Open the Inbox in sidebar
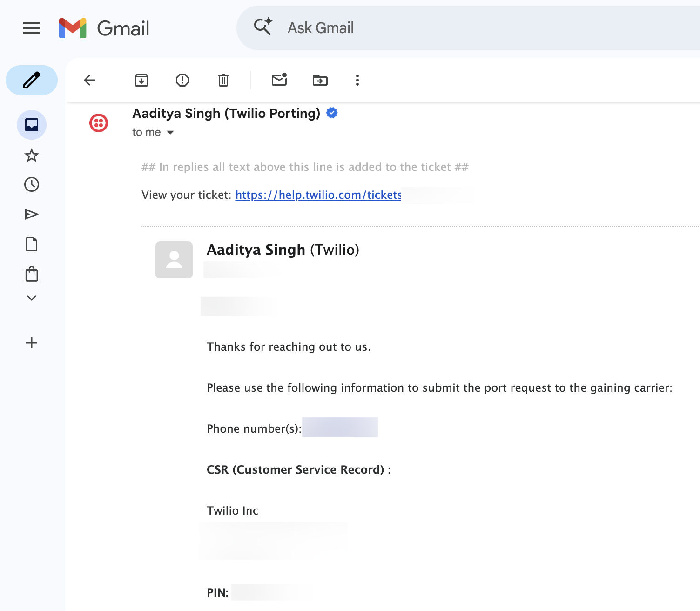This screenshot has height=611, width=700. tap(32, 125)
